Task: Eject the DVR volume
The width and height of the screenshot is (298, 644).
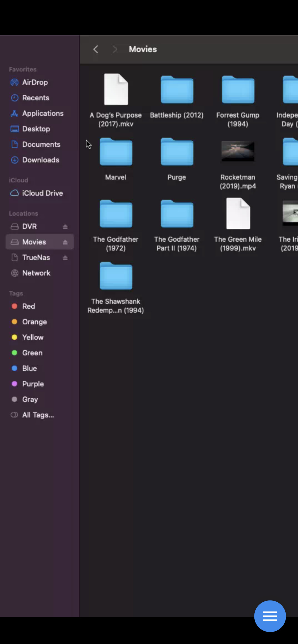Action: [65, 227]
